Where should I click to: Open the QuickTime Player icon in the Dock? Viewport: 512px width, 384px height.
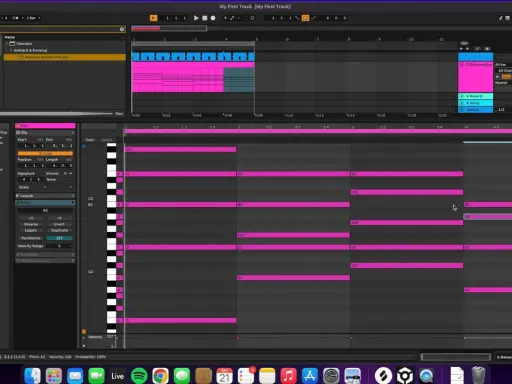click(x=426, y=376)
